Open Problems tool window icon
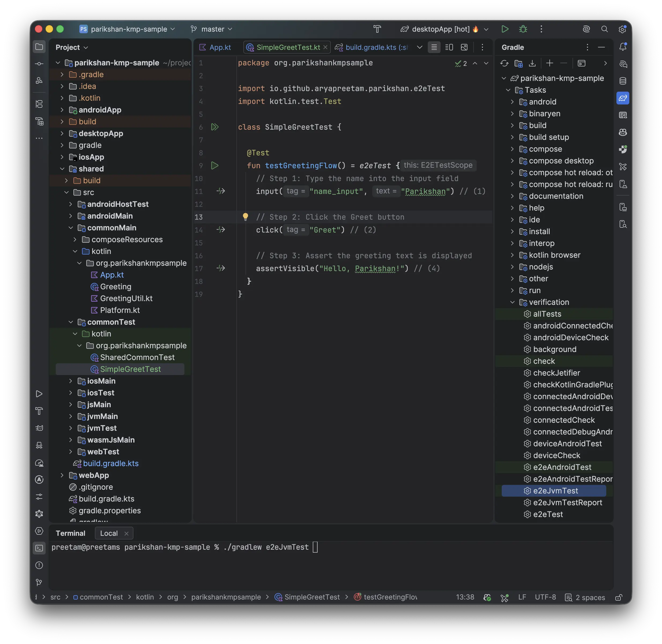Screen dimensions: 662x644 coord(39,565)
